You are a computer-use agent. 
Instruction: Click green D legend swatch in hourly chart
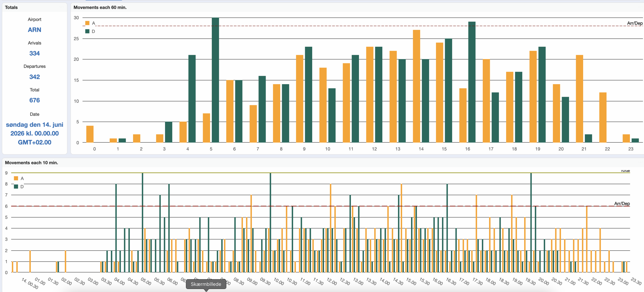(87, 31)
